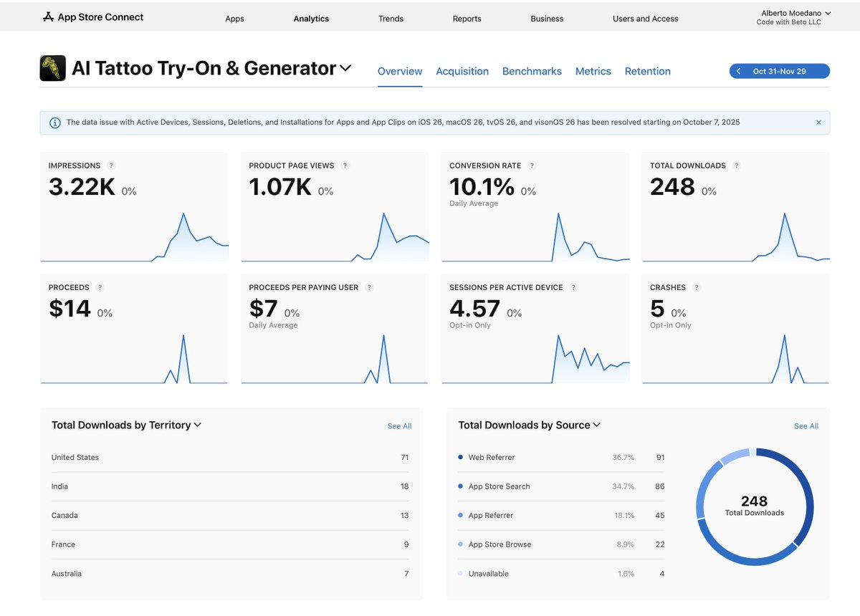The image size is (860, 616).
Task: Switch to the Acquisition tab
Action: point(462,71)
